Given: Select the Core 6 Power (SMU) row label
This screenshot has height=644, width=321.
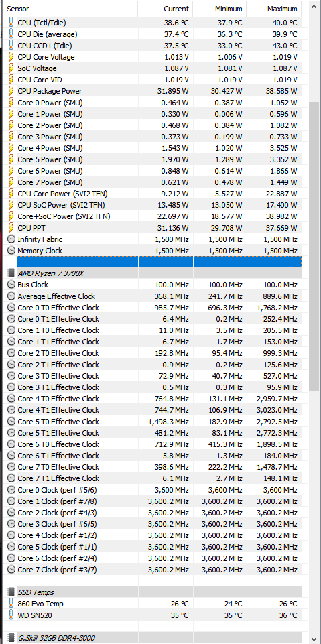Looking at the screenshot, I should coord(50,171).
